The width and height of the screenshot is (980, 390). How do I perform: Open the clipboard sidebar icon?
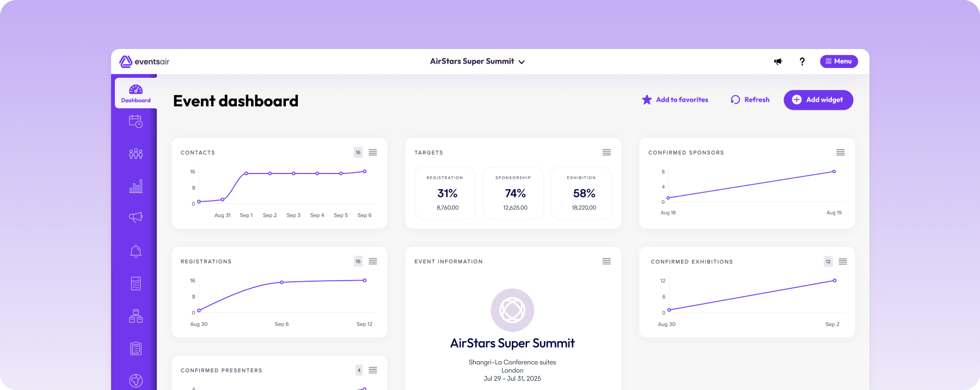pos(136,349)
